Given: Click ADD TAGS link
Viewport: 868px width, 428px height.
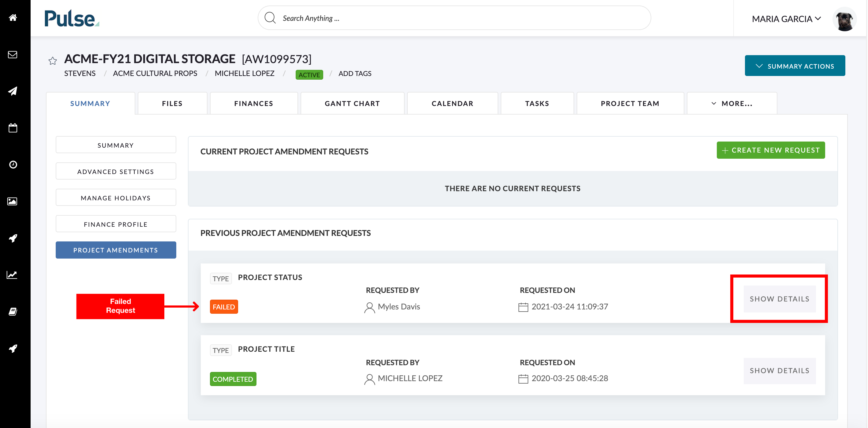Looking at the screenshot, I should click(355, 73).
